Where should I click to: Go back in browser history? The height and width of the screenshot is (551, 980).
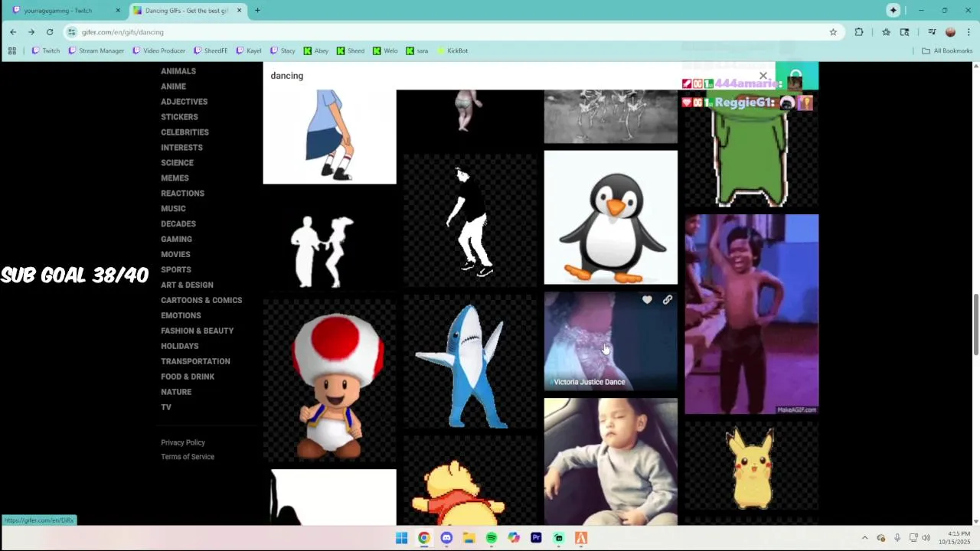13,32
